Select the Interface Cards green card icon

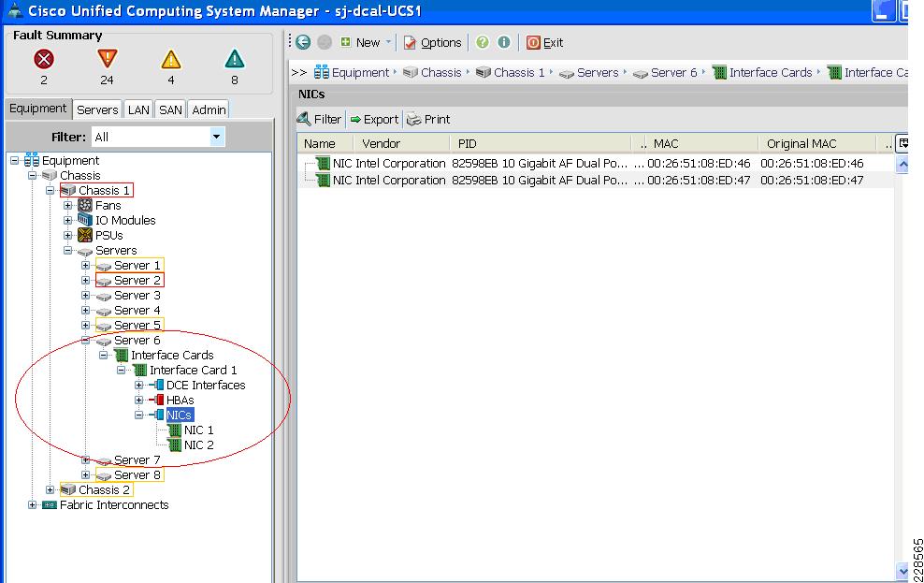pyautogui.click(x=121, y=355)
